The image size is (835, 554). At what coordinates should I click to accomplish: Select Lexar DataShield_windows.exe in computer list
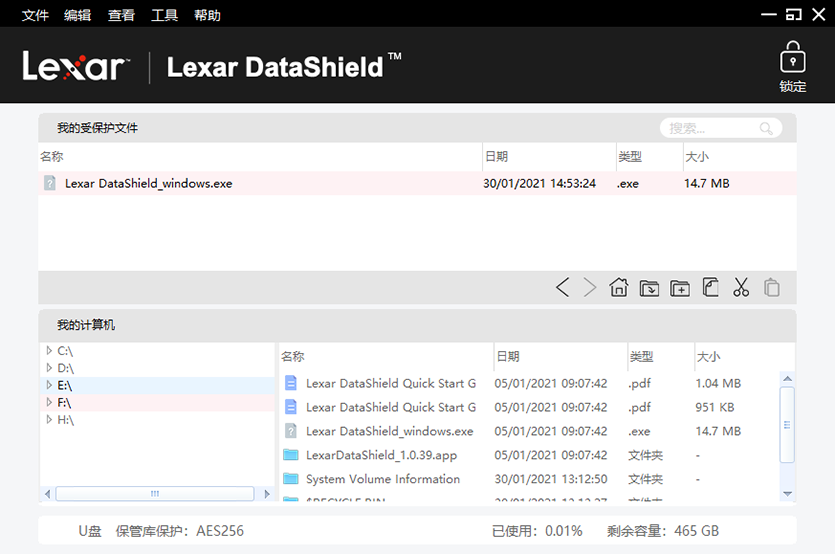click(389, 431)
